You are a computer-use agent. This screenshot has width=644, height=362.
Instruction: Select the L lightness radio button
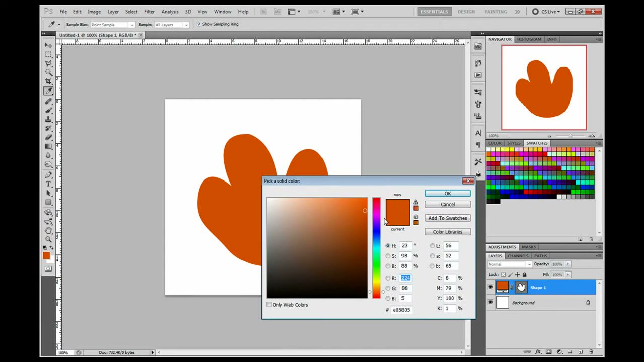pos(432,246)
